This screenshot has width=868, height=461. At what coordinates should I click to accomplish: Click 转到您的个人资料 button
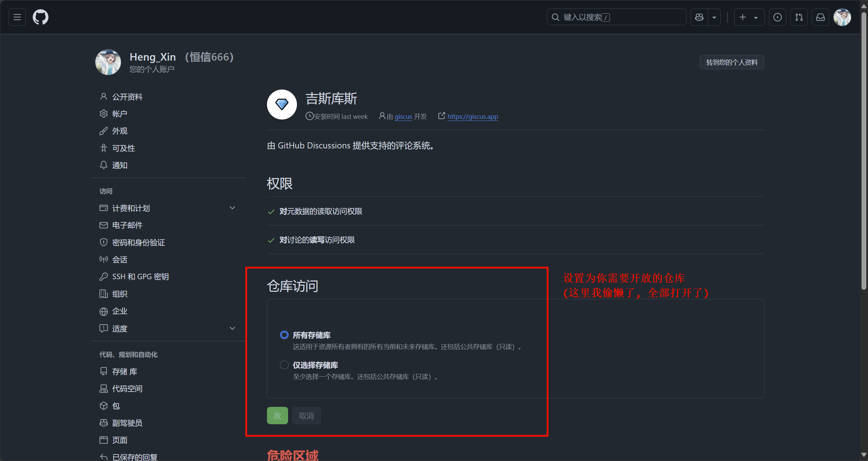click(732, 62)
